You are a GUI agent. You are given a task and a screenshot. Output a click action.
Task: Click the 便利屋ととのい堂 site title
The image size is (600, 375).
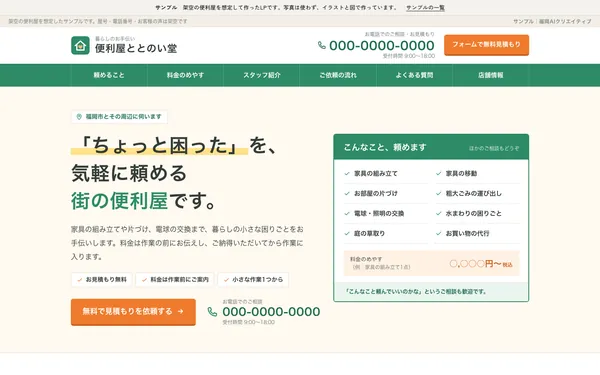136,49
